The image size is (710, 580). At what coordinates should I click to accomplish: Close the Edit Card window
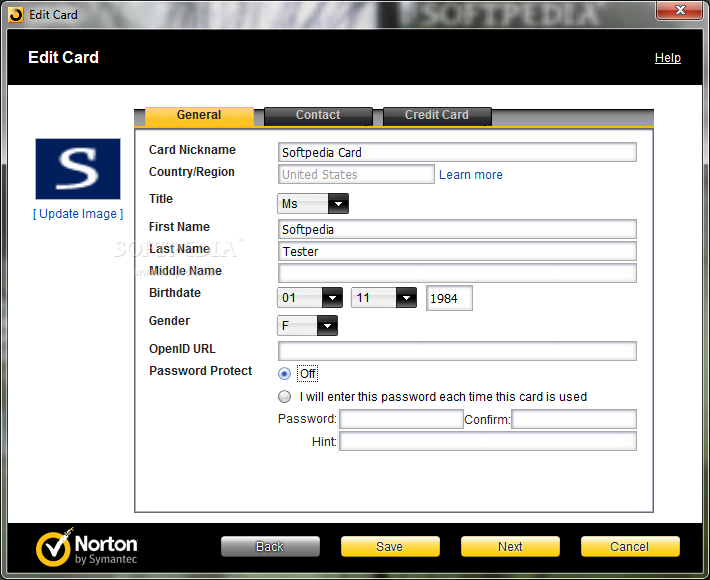pyautogui.click(x=680, y=10)
